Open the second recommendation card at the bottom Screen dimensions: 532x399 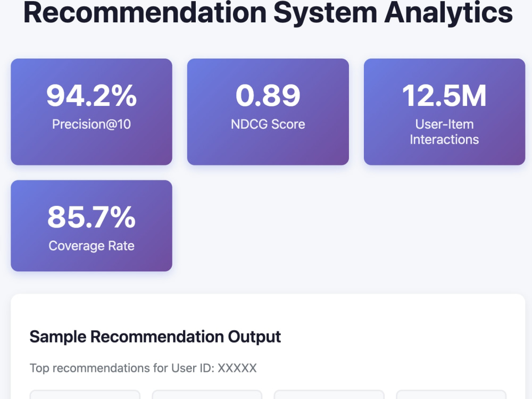pyautogui.click(x=207, y=395)
